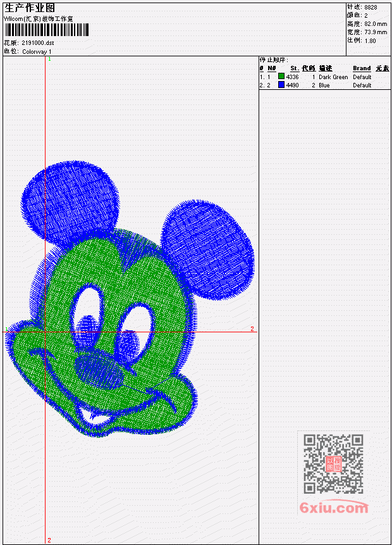
Task: Click the barcode under the studio name
Action: (47, 30)
